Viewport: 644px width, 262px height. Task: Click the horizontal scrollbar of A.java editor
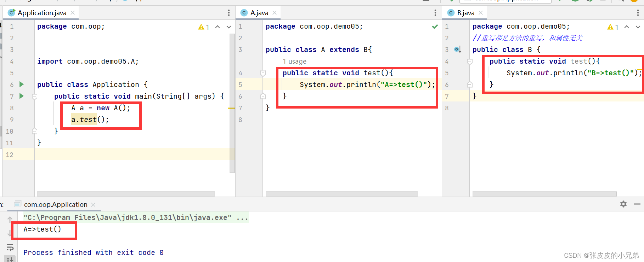341,194
